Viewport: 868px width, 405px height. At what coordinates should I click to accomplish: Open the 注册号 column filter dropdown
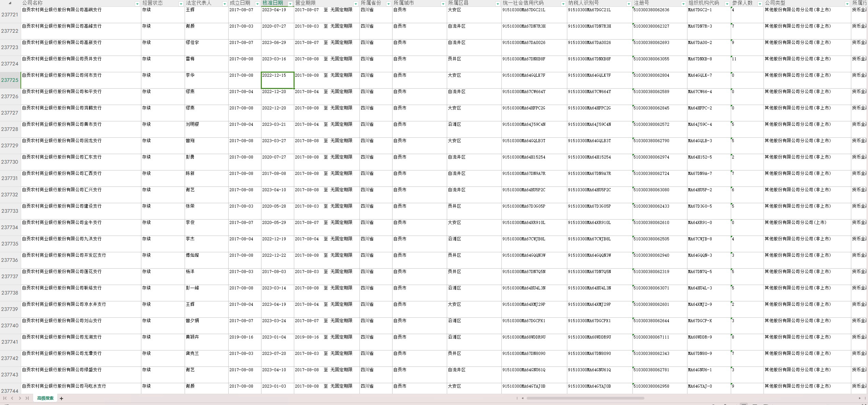(683, 4)
